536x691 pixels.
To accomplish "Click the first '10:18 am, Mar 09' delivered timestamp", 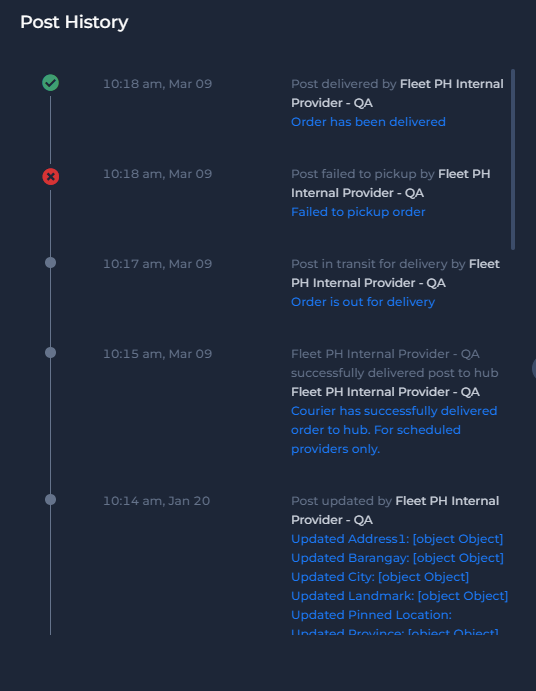I will [157, 84].
